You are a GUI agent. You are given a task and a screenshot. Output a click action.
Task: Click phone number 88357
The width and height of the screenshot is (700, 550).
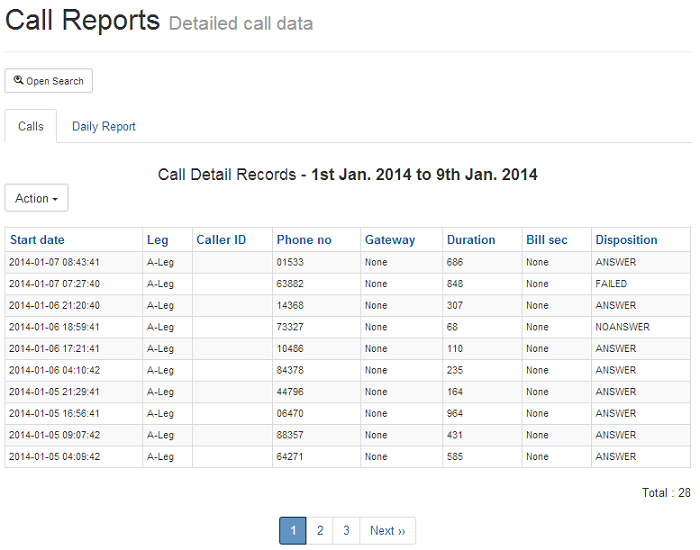click(290, 435)
